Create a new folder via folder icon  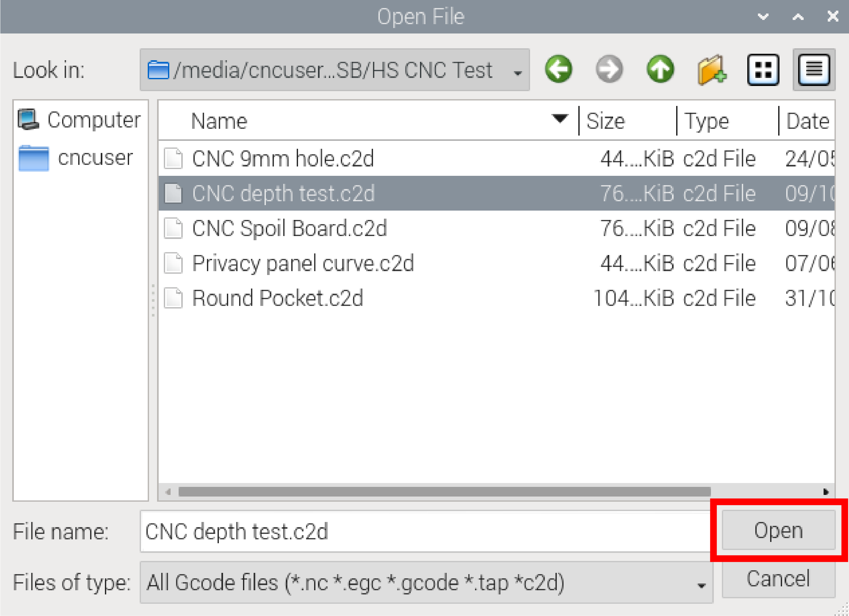(x=711, y=69)
